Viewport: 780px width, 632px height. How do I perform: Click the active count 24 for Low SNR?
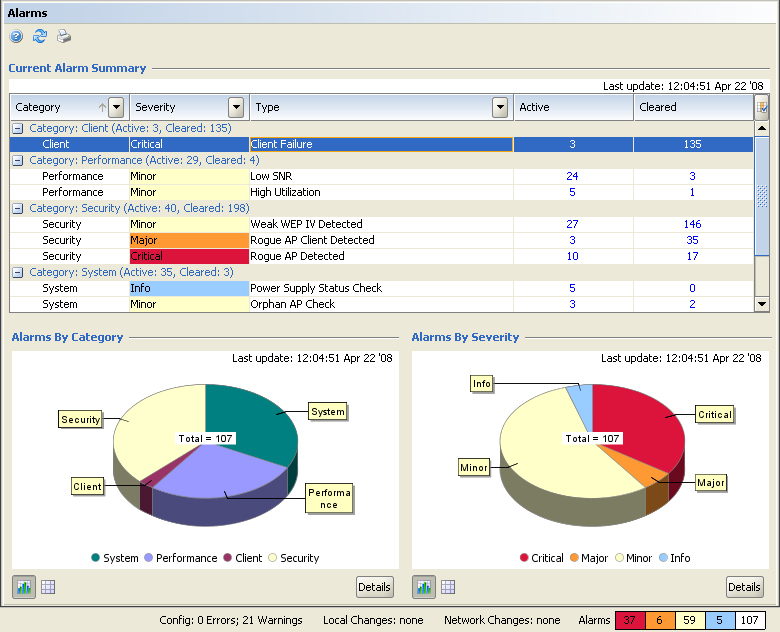pos(572,176)
